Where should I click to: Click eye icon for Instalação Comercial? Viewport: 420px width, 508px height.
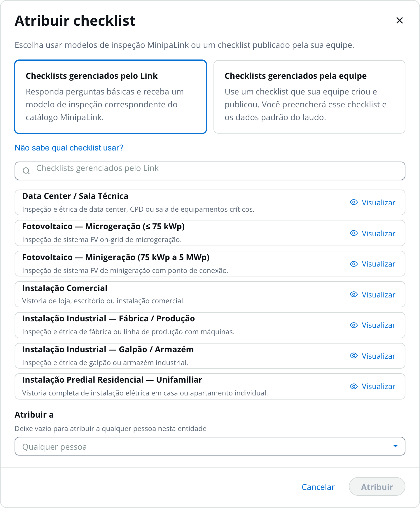click(x=353, y=294)
